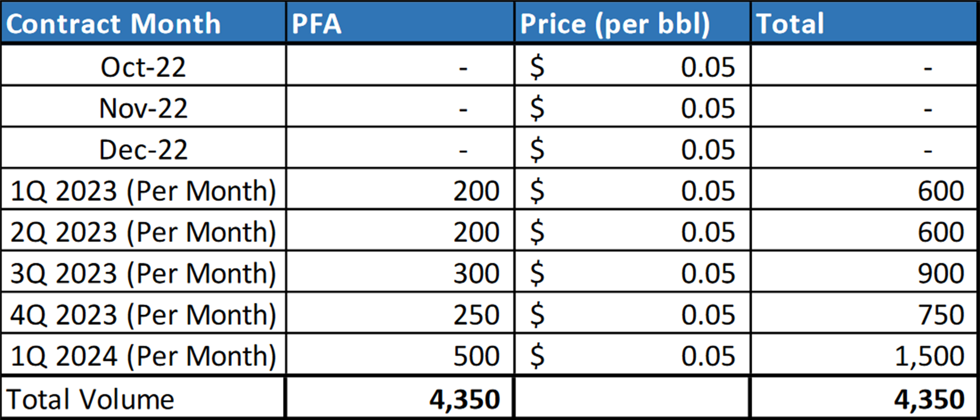Select the 3Q 2023 (Per Month) cell
The height and width of the screenshot is (420, 980).
[143, 273]
